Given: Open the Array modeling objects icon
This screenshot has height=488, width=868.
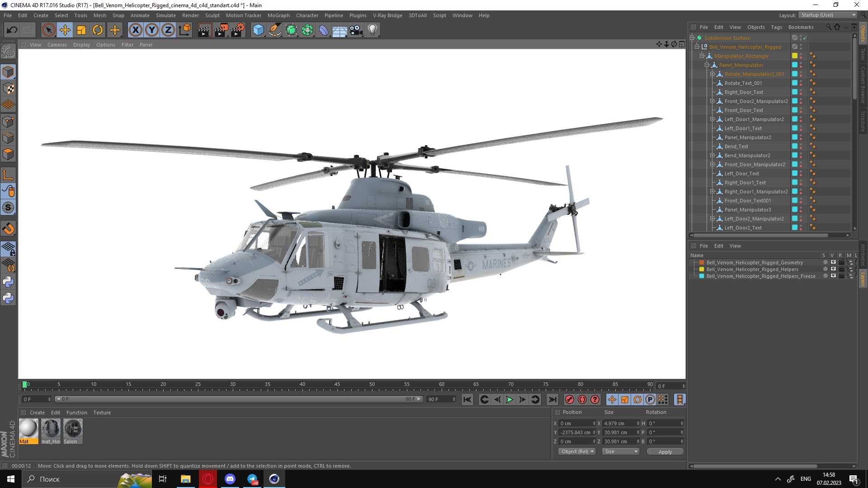Looking at the screenshot, I should [x=307, y=30].
